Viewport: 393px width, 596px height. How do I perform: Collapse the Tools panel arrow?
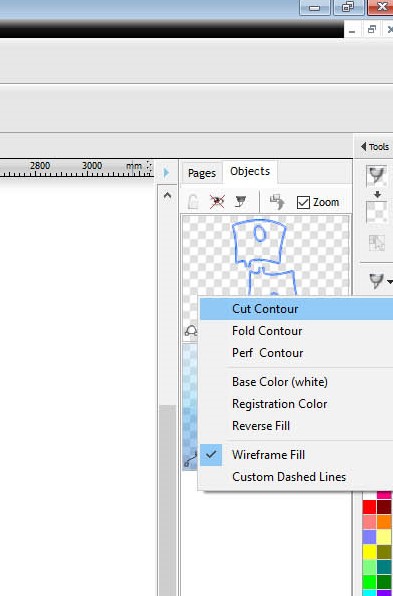click(363, 147)
